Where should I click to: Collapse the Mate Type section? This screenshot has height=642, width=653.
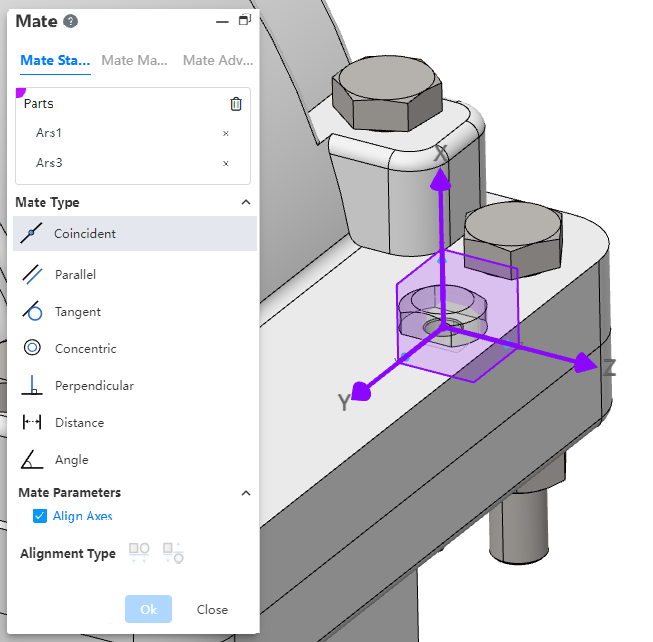click(x=246, y=202)
